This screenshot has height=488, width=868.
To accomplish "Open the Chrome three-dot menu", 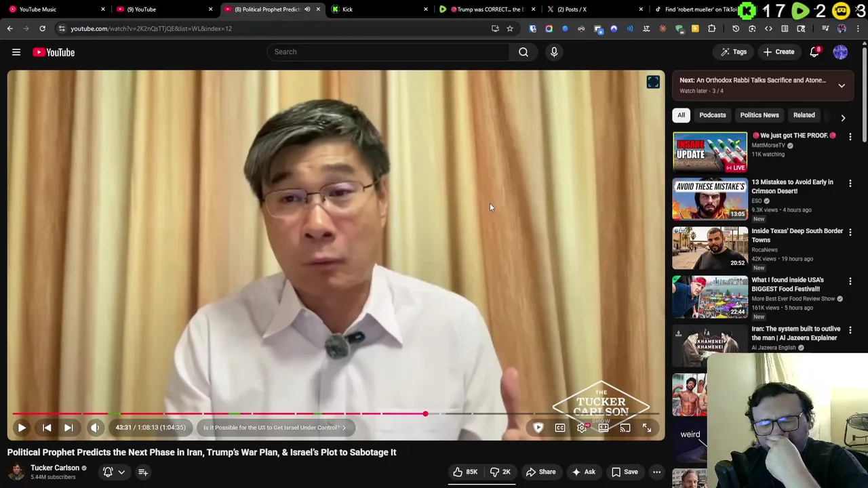I will (858, 28).
